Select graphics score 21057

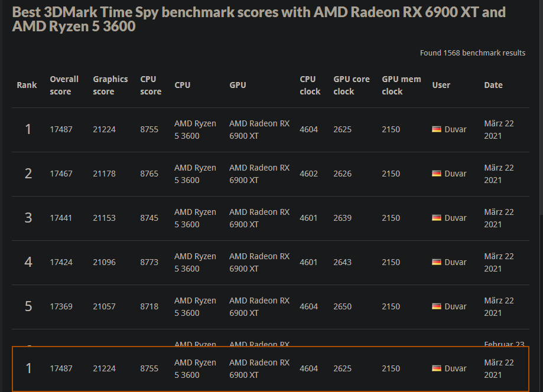[104, 306]
